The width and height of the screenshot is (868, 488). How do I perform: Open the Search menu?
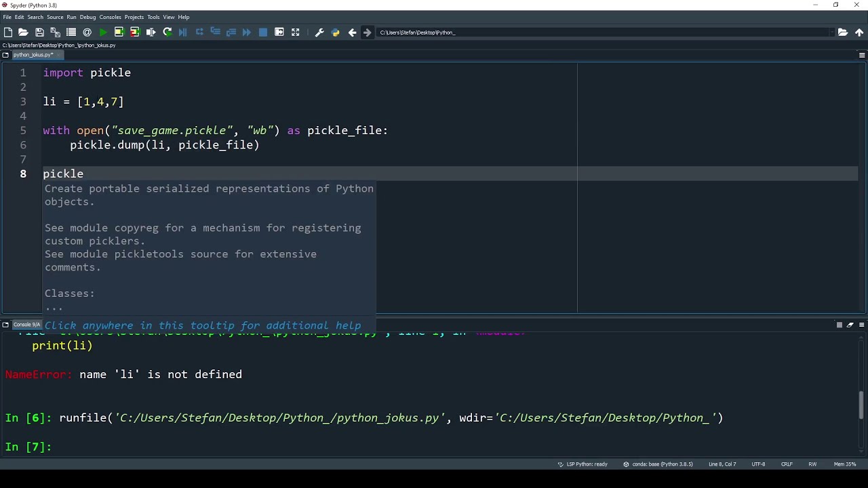click(x=35, y=17)
